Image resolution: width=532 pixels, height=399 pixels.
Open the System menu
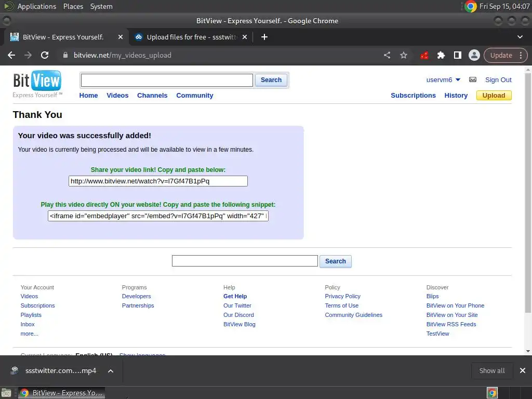click(101, 6)
